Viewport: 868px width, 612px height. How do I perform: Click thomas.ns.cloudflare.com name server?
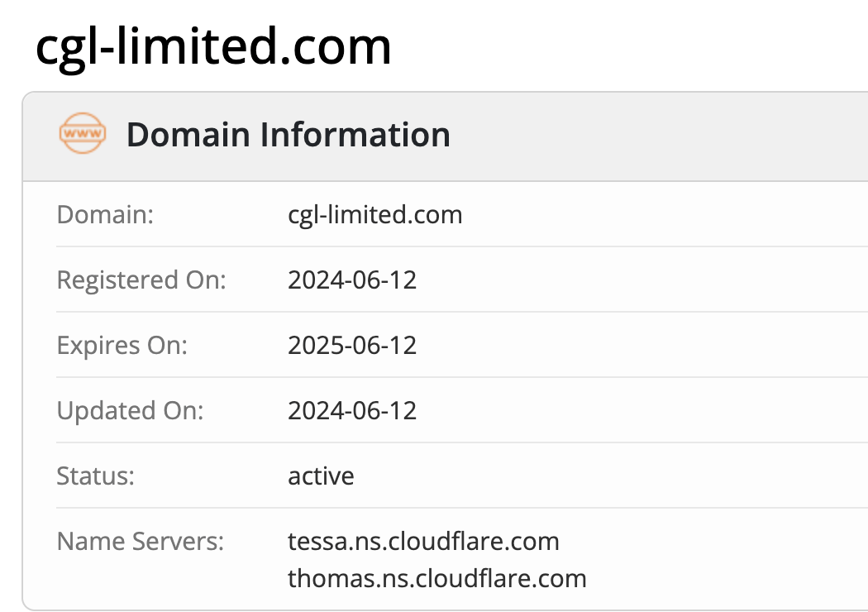(x=436, y=578)
